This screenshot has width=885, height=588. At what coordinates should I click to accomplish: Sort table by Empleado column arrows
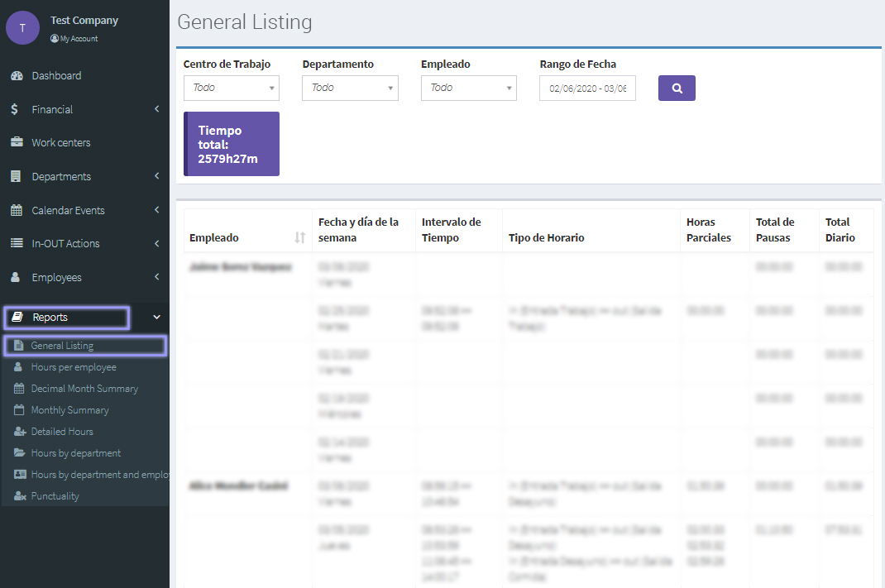pyautogui.click(x=299, y=238)
